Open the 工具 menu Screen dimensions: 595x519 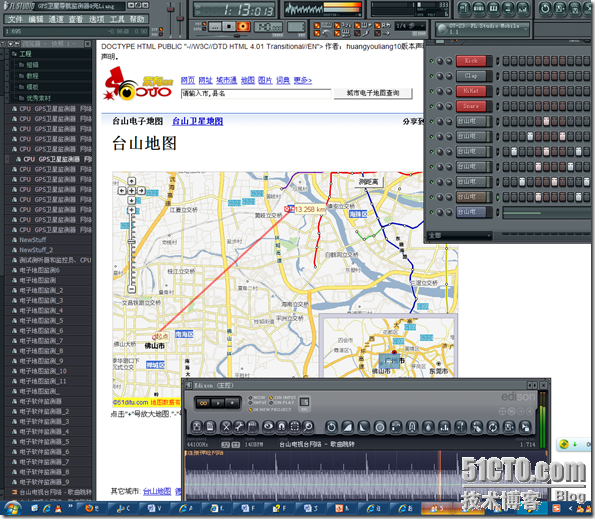click(116, 19)
